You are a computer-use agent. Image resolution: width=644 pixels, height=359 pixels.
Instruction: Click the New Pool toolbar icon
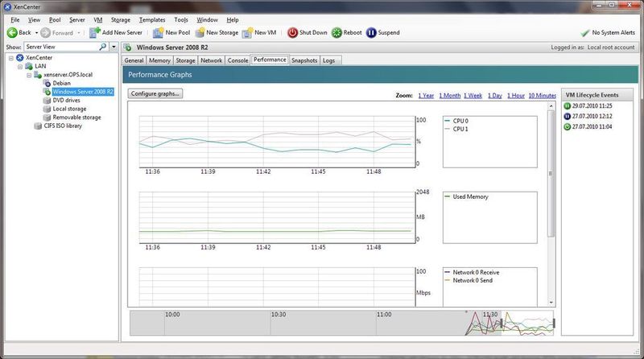(x=158, y=32)
